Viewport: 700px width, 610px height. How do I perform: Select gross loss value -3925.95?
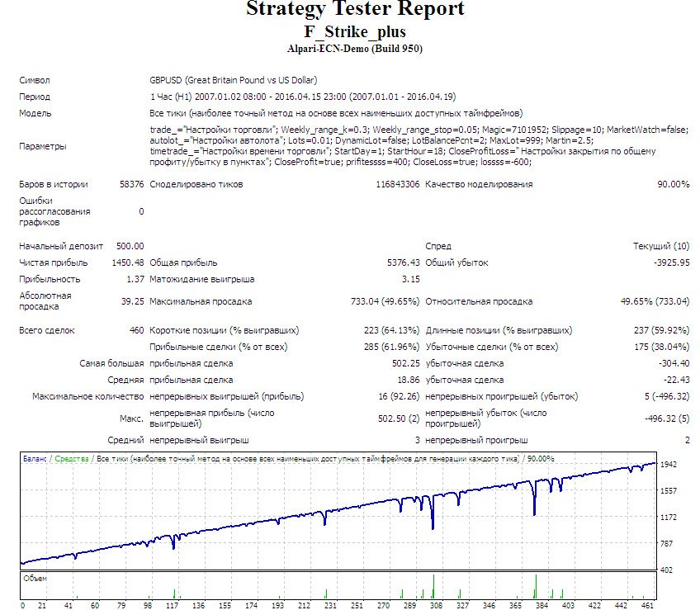671,263
